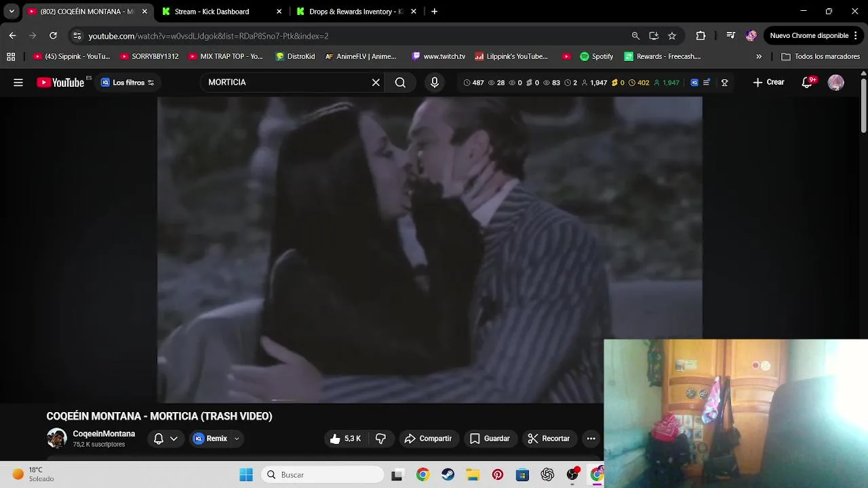The height and width of the screenshot is (488, 868).
Task: Close the Kick Dashboard tab
Action: tap(279, 12)
